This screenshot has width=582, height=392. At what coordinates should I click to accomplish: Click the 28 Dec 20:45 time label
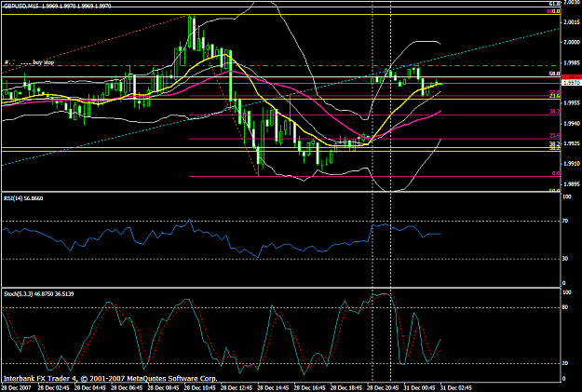[383, 388]
